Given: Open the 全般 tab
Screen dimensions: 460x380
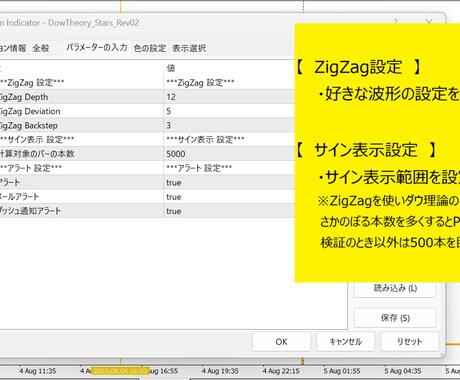Looking at the screenshot, I should [41, 48].
